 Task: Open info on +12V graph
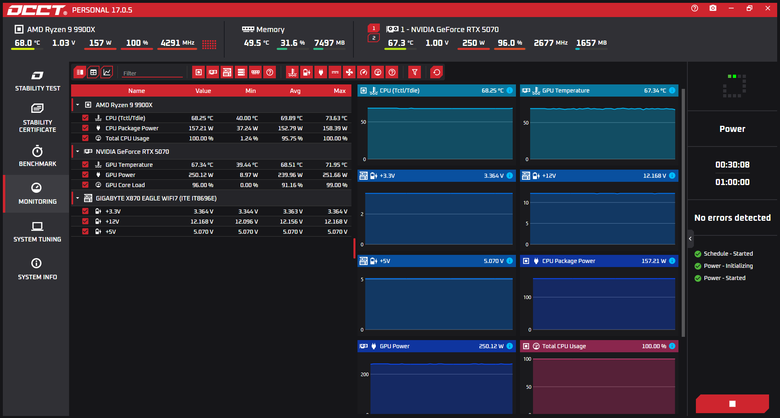(x=672, y=176)
